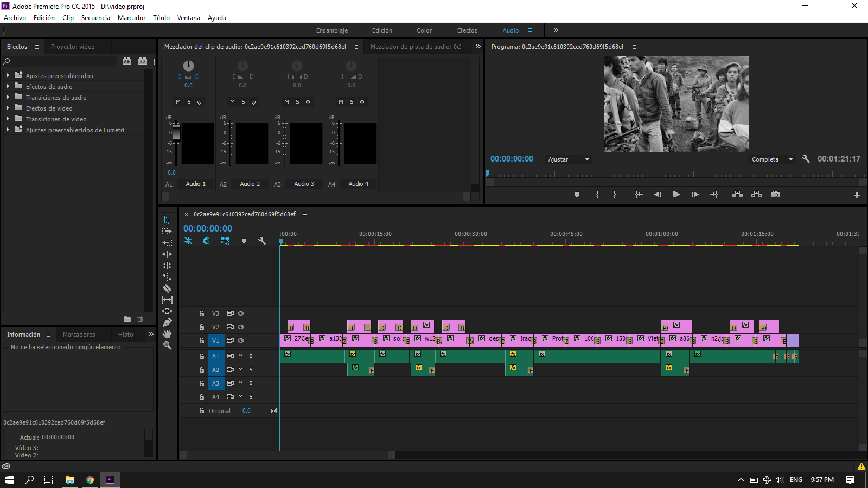The height and width of the screenshot is (488, 868).
Task: Select the Slide tool
Action: click(x=167, y=311)
